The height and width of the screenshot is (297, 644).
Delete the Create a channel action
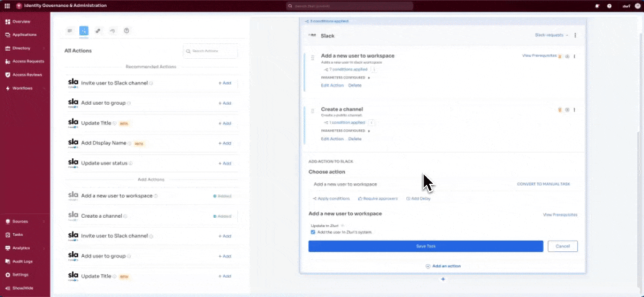coord(355,139)
